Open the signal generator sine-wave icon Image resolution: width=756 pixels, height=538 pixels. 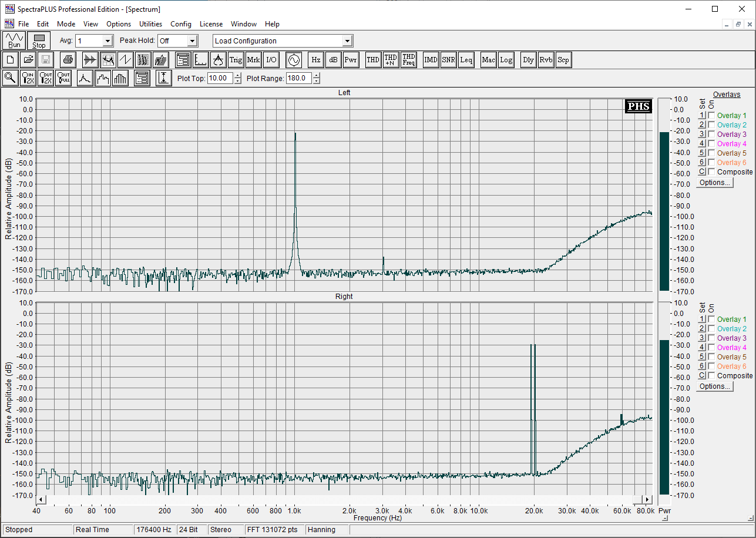tap(294, 60)
